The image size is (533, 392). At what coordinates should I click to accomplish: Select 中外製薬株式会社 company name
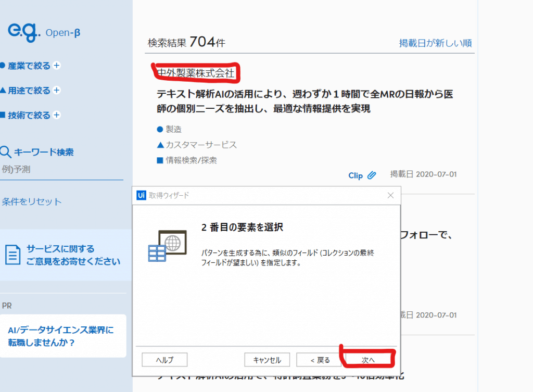[x=196, y=73]
